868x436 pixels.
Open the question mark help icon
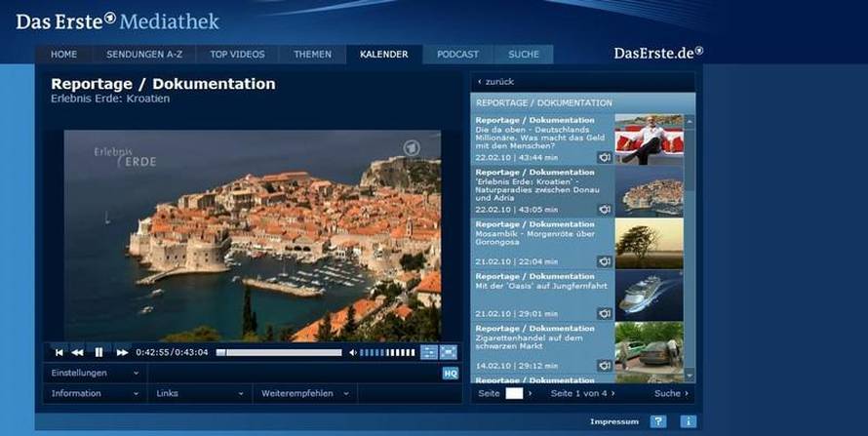(x=657, y=421)
